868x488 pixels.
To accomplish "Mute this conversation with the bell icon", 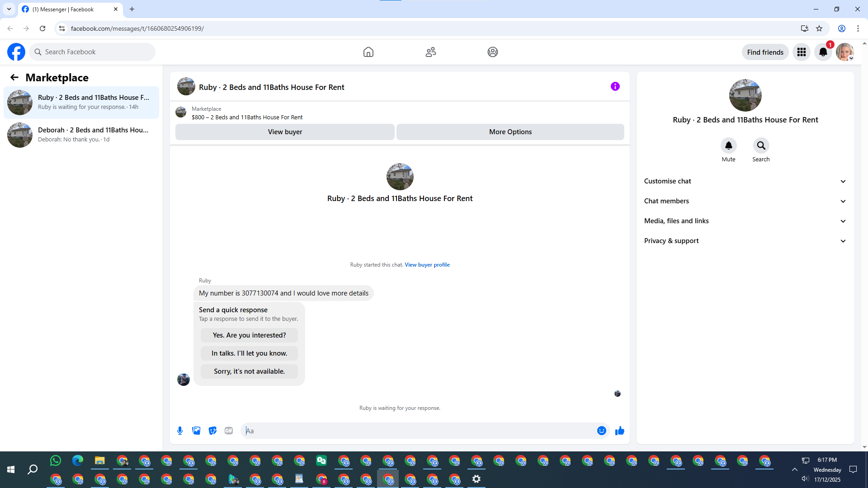I will (x=729, y=145).
